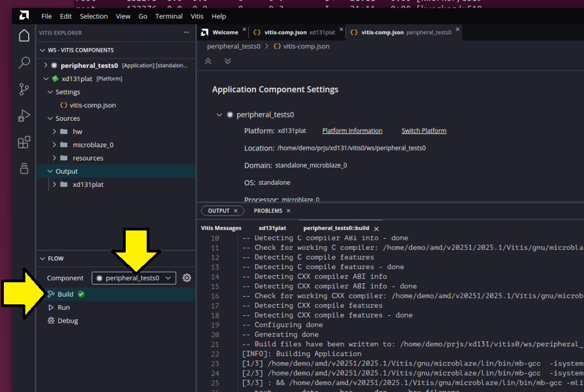Expand the microblaze_0 folder
This screenshot has width=584, height=392.
coord(55,145)
